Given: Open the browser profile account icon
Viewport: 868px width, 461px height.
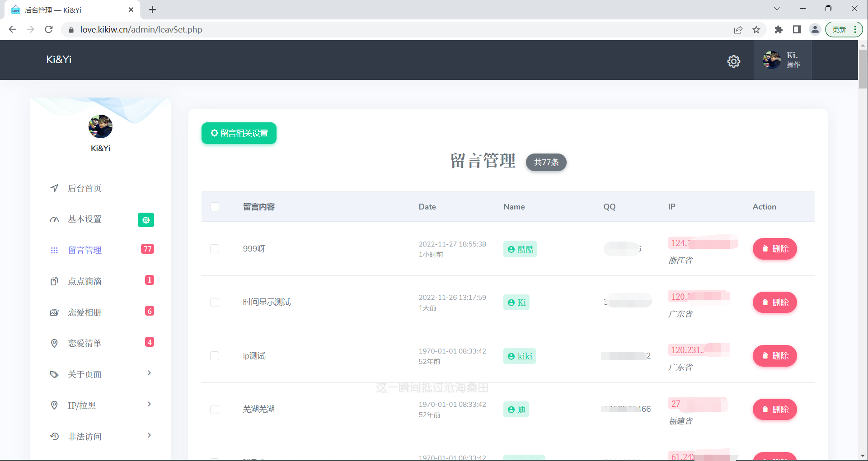Looking at the screenshot, I should coord(815,30).
